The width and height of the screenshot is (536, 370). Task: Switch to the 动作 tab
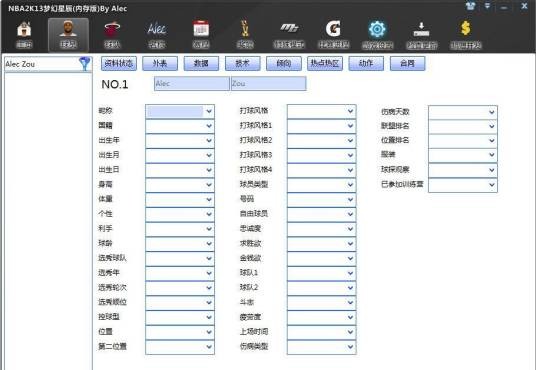[366, 64]
